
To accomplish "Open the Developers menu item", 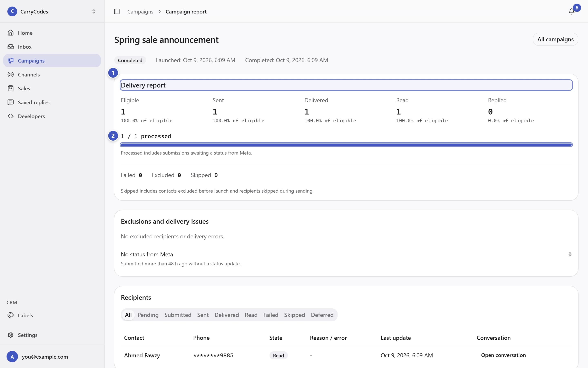I will click(x=52, y=116).
